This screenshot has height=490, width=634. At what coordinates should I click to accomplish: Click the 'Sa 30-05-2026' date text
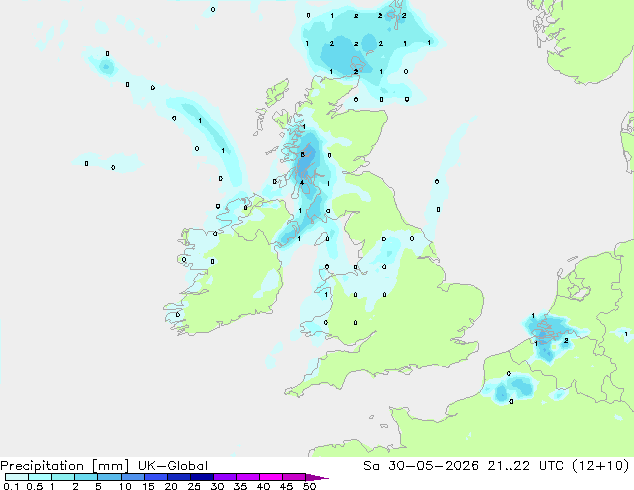point(421,466)
